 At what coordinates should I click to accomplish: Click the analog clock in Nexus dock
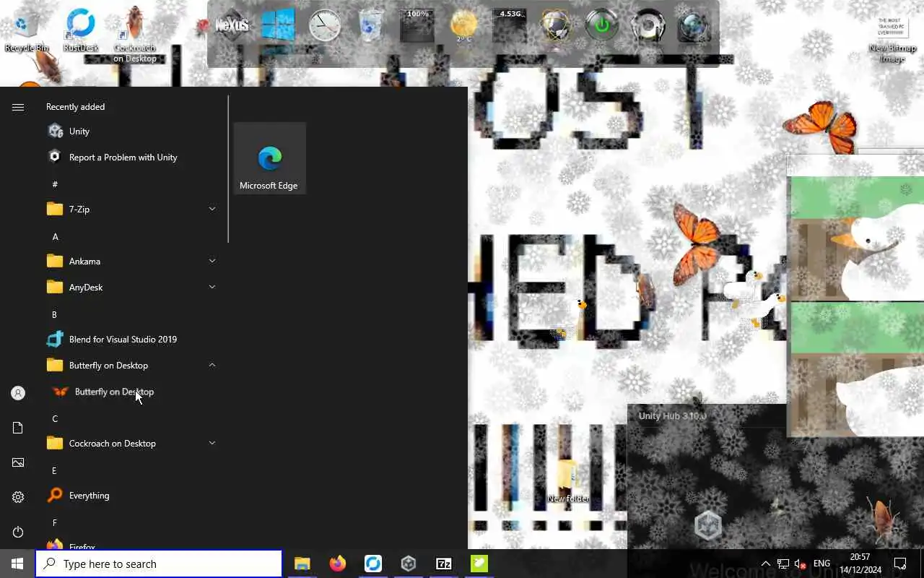[x=324, y=26]
